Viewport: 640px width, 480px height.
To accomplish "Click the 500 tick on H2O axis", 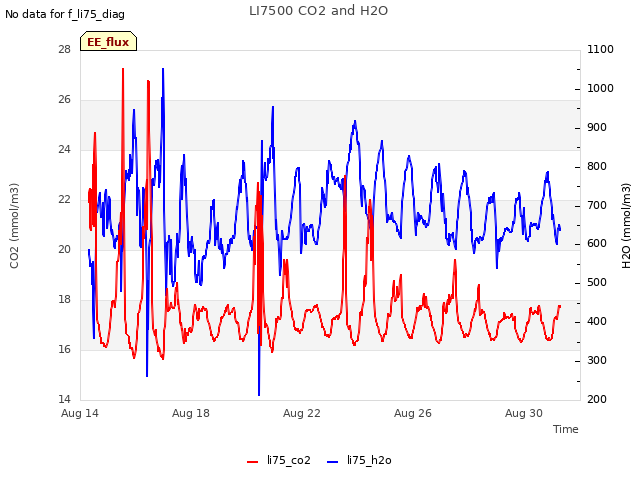I will tap(597, 283).
